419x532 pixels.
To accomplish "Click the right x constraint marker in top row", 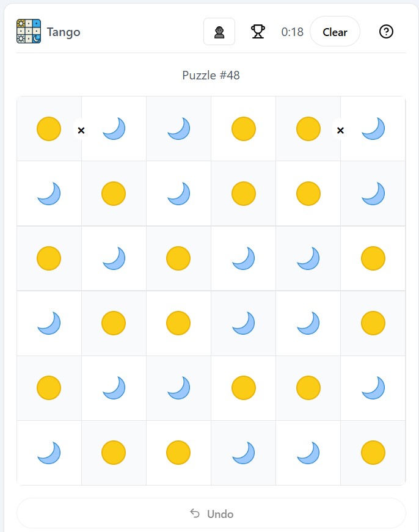I will 341,129.
